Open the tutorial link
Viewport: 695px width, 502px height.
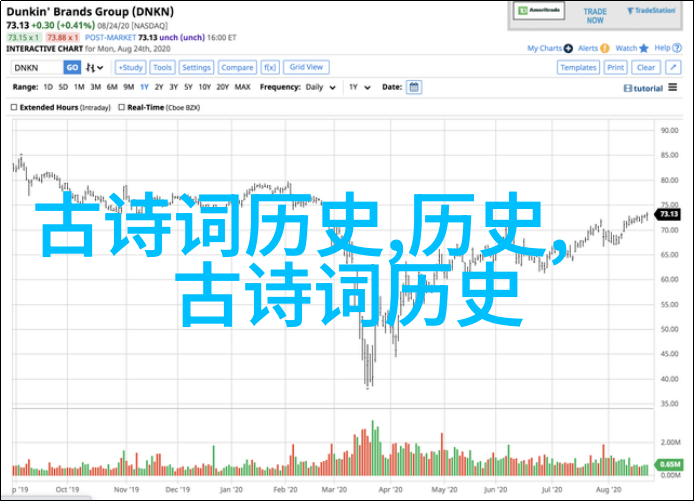click(x=644, y=89)
